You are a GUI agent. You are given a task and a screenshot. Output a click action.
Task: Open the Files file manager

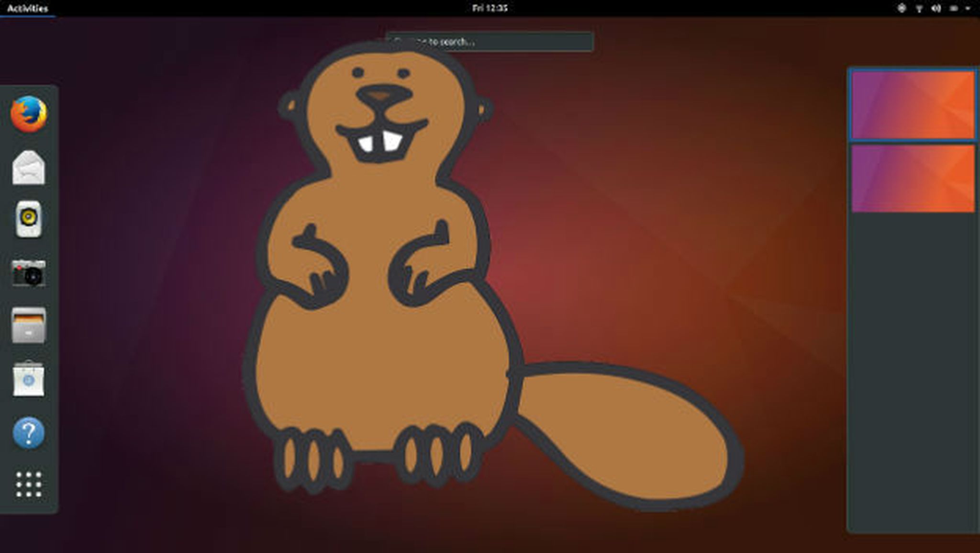[x=29, y=326]
